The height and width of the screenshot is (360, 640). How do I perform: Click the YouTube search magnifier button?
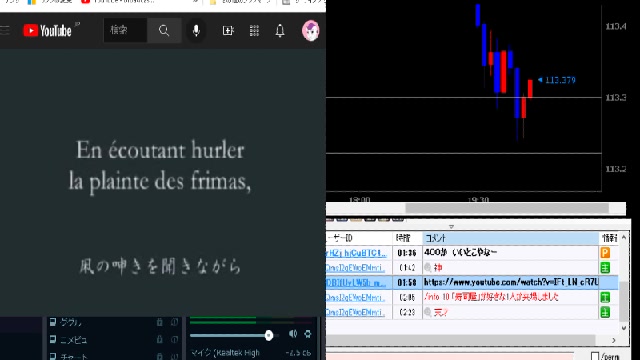coord(164,31)
